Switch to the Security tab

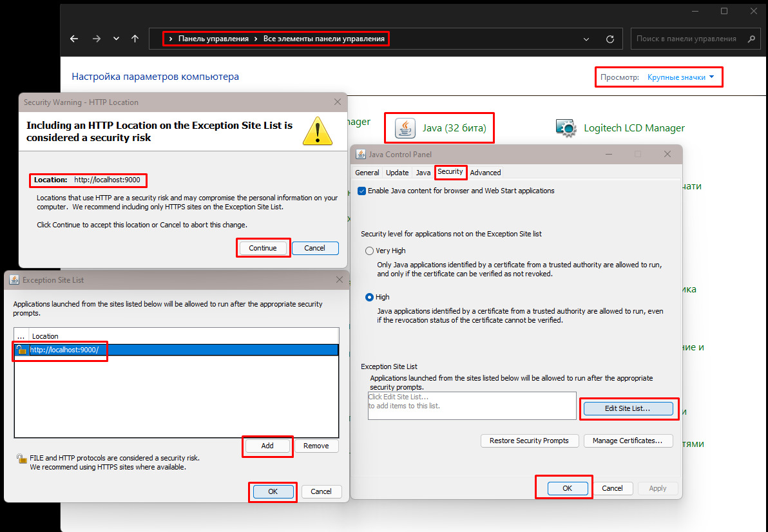coord(450,171)
